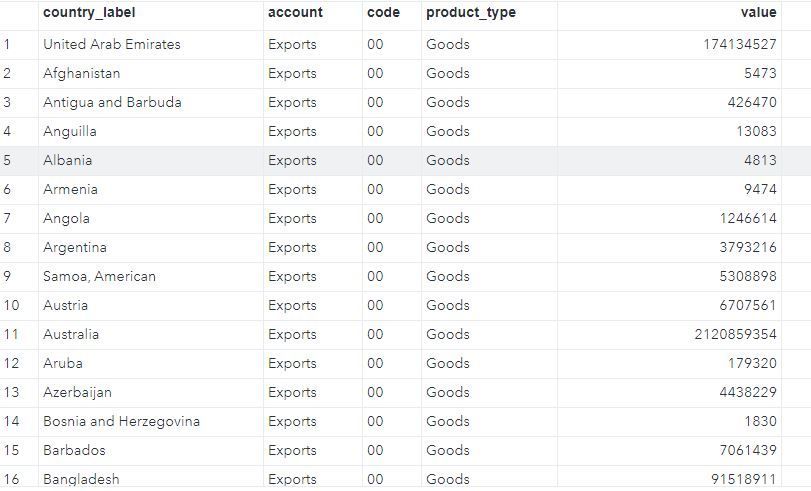Select the United Arab Emirates cell

tap(112, 44)
